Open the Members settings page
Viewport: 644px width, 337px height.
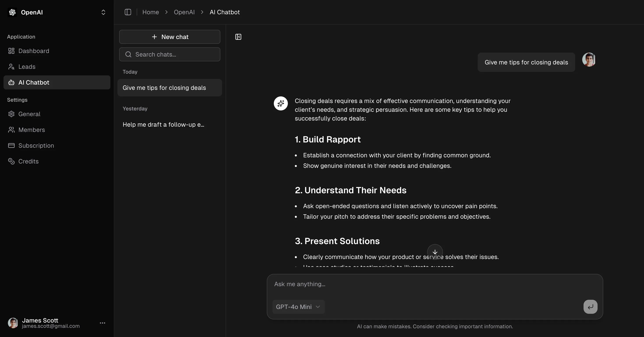(32, 130)
